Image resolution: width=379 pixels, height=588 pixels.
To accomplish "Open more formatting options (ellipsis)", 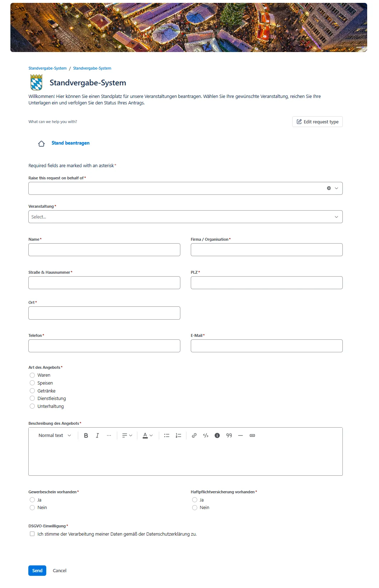I will (109, 436).
